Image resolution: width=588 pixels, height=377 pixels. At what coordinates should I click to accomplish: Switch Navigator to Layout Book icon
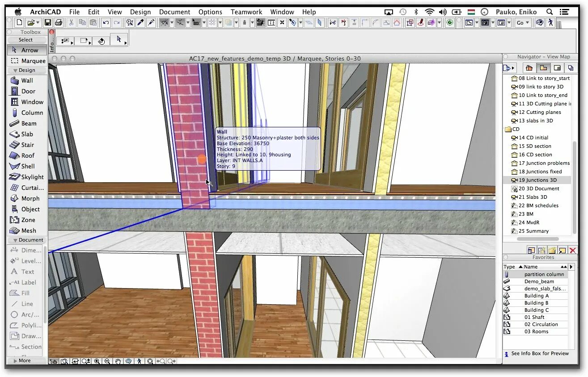click(x=557, y=68)
